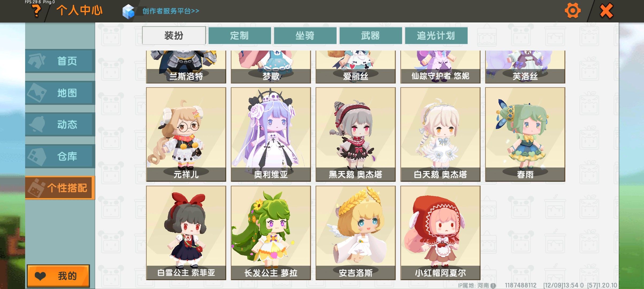Click the 我的 heart button
Viewport: 644px width, 289px height.
[58, 276]
